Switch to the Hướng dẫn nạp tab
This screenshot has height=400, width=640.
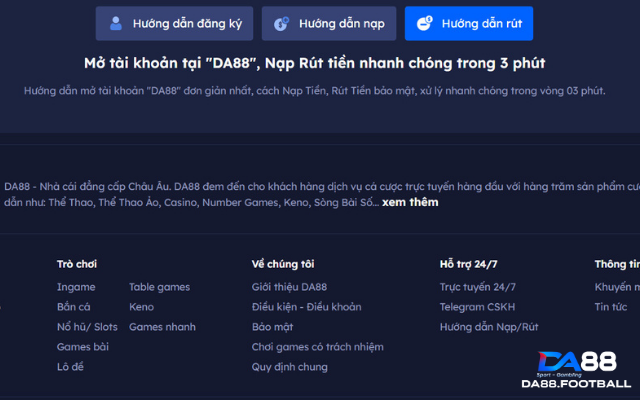[329, 23]
